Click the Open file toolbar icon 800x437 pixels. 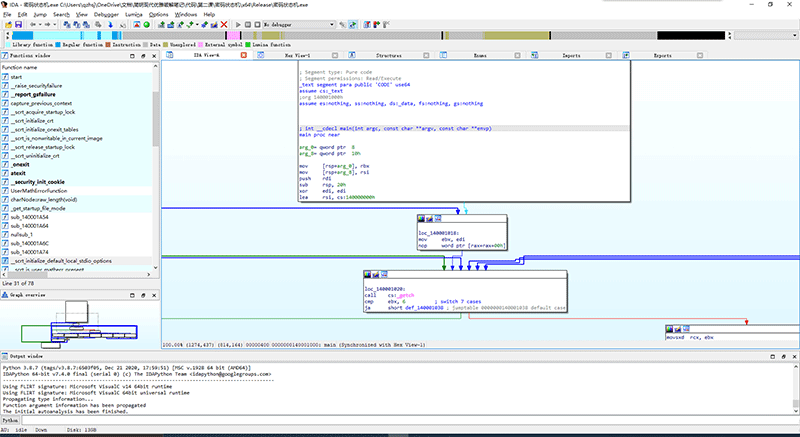(8, 26)
